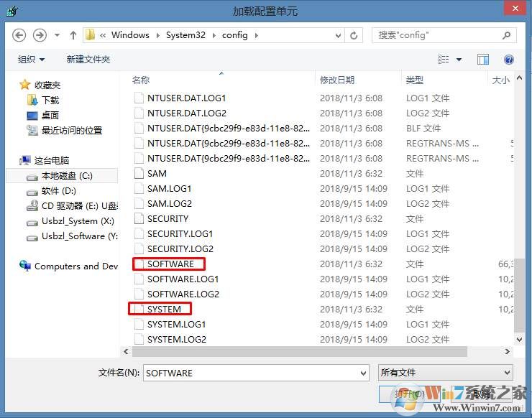Click the vertical scrollbar down arrow
The height and width of the screenshot is (418, 532).
point(519,339)
